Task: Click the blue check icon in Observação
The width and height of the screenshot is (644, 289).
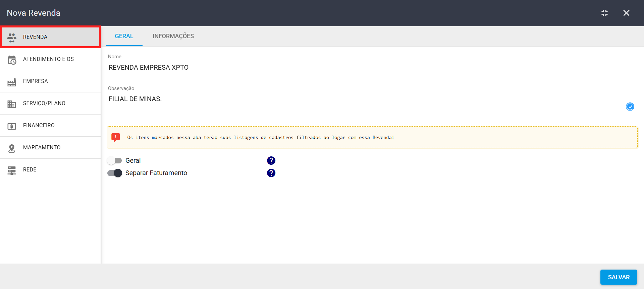Action: (630, 106)
